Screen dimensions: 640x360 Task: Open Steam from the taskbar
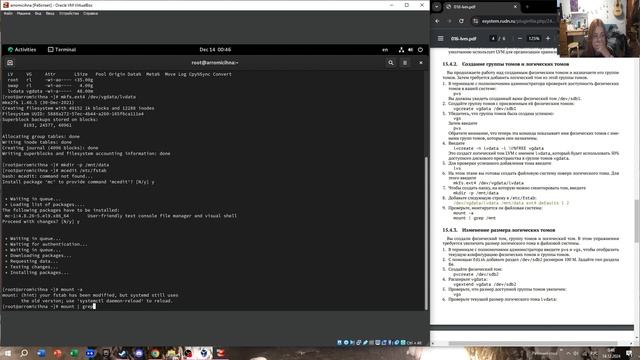pos(122,353)
